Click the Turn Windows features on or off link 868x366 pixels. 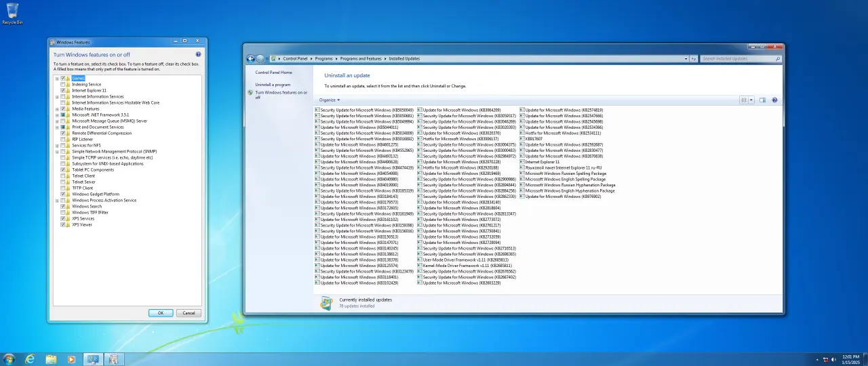coord(281,95)
